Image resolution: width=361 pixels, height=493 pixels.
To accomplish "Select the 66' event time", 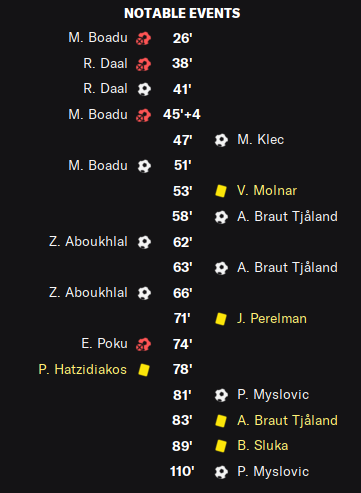I will point(182,293).
